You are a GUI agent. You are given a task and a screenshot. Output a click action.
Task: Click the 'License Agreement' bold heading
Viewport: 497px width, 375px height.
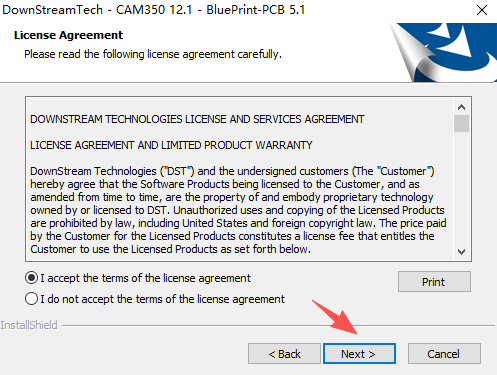coord(69,35)
